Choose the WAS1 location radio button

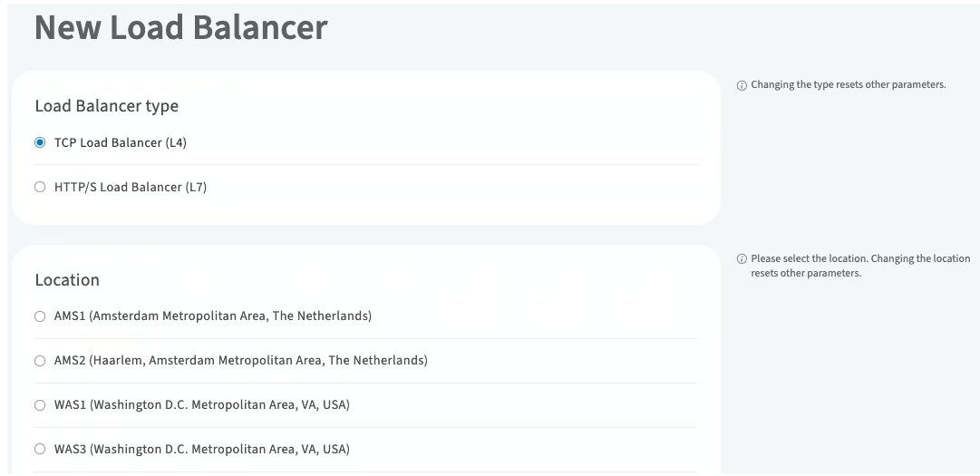40,405
